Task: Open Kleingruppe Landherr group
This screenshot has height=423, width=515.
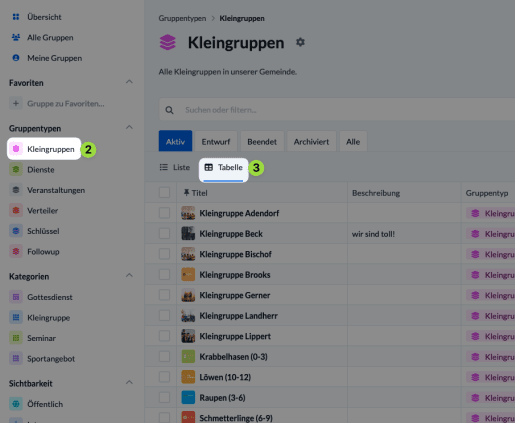Action: point(238,316)
